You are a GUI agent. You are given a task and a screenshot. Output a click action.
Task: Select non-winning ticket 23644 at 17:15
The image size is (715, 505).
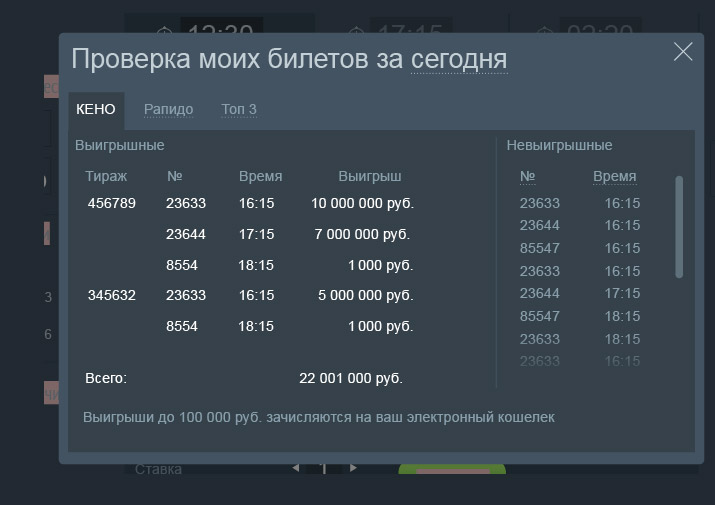540,294
